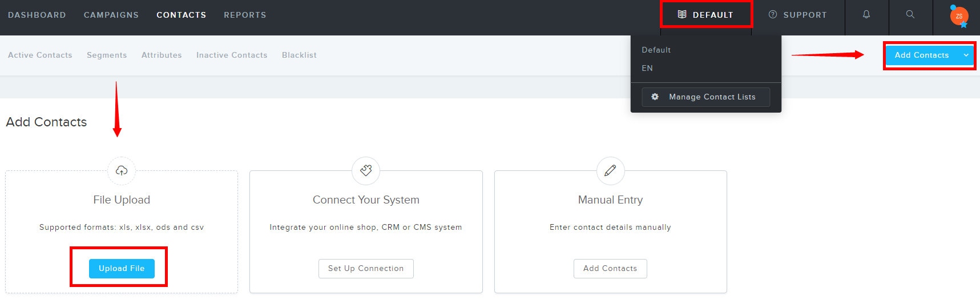Image resolution: width=980 pixels, height=299 pixels.
Task: Click the Manual Entry card title
Action: (610, 200)
